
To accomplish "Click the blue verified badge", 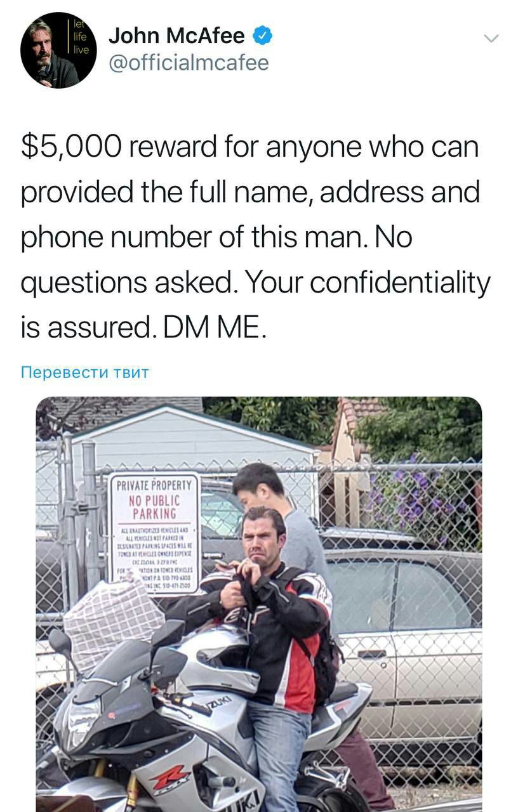I will (263, 36).
